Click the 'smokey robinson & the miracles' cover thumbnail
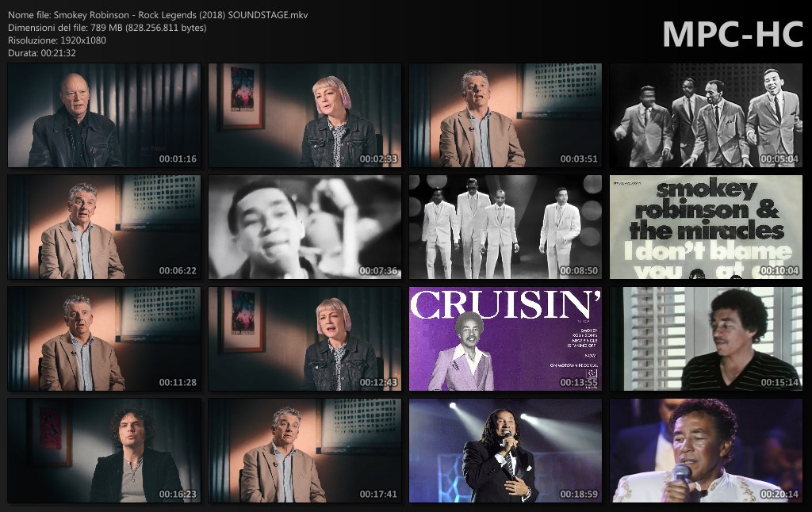812x512 pixels. pos(706,227)
